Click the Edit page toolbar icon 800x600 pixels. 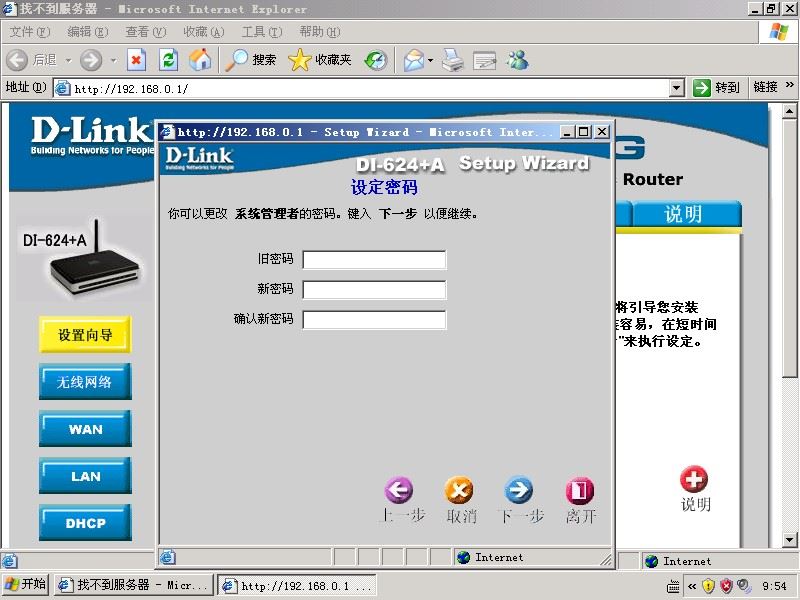pos(484,60)
